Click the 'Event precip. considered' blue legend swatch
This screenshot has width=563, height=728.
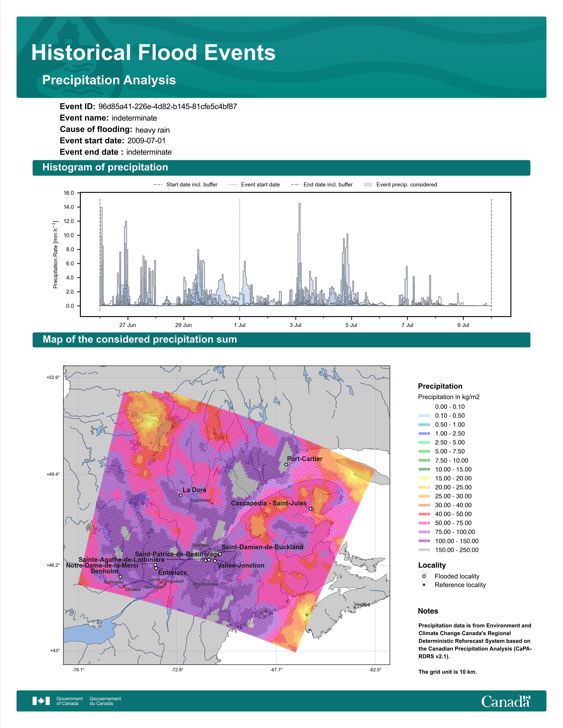[368, 185]
